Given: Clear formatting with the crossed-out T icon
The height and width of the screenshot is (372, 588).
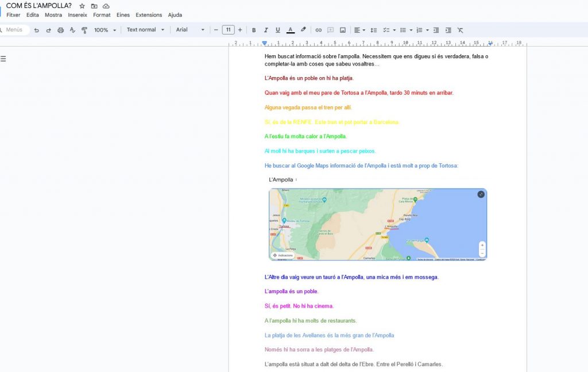Looking at the screenshot, I should click(x=460, y=30).
